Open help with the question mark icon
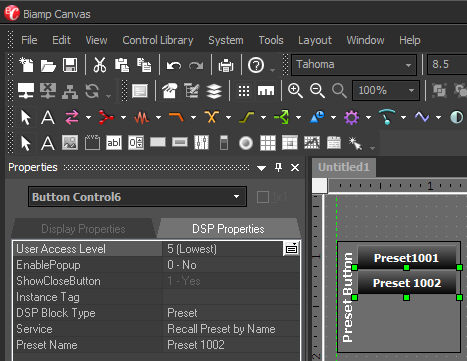This screenshot has width=467, height=361. 256,65
